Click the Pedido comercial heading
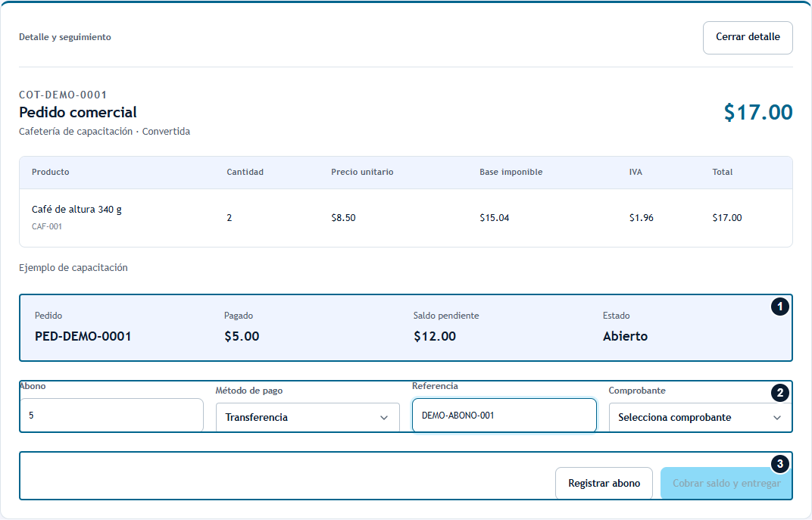The height and width of the screenshot is (520, 812). [x=78, y=112]
